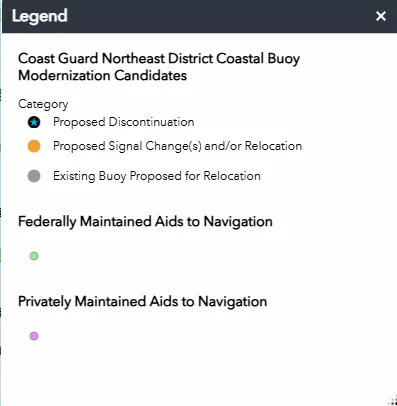The height and width of the screenshot is (406, 397).
Task: Close the Legend panel
Action: pos(381,16)
